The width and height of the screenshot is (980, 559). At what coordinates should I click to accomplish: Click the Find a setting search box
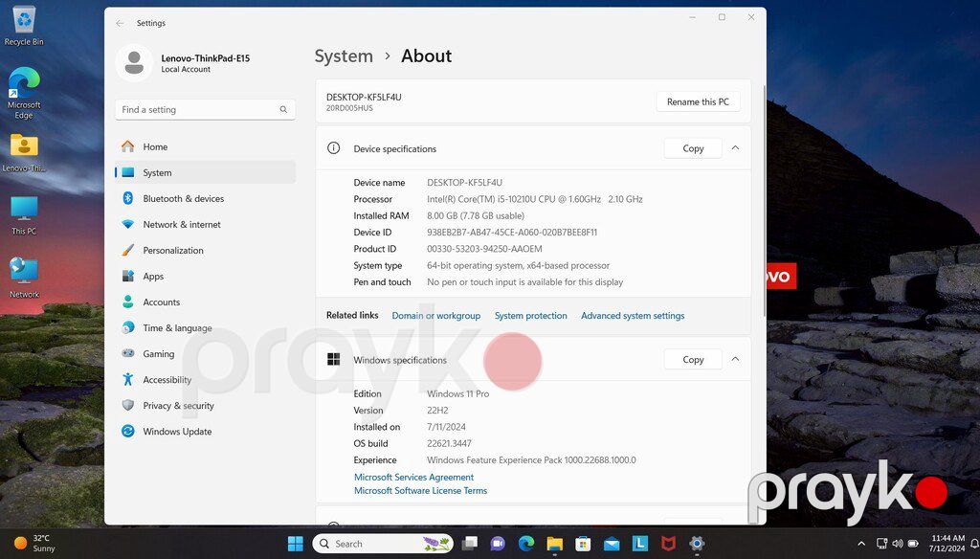205,109
